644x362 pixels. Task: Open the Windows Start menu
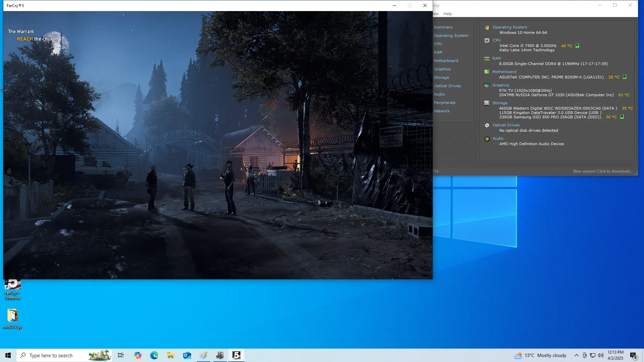pos(8,355)
